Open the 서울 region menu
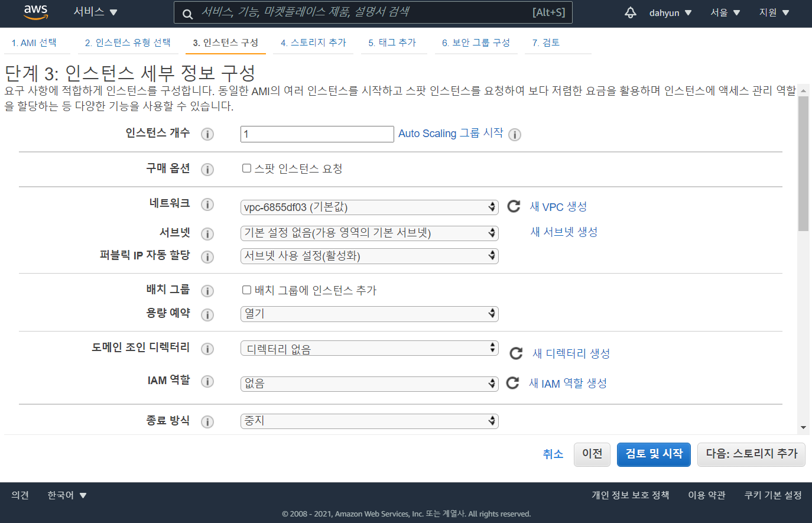Viewport: 812px width, 523px height. [x=725, y=12]
